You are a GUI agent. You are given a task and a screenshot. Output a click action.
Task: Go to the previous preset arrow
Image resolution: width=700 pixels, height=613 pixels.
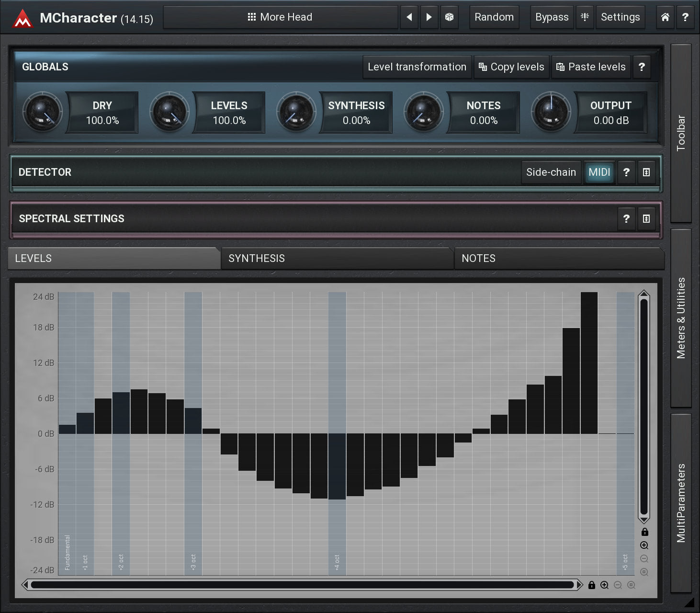409,17
